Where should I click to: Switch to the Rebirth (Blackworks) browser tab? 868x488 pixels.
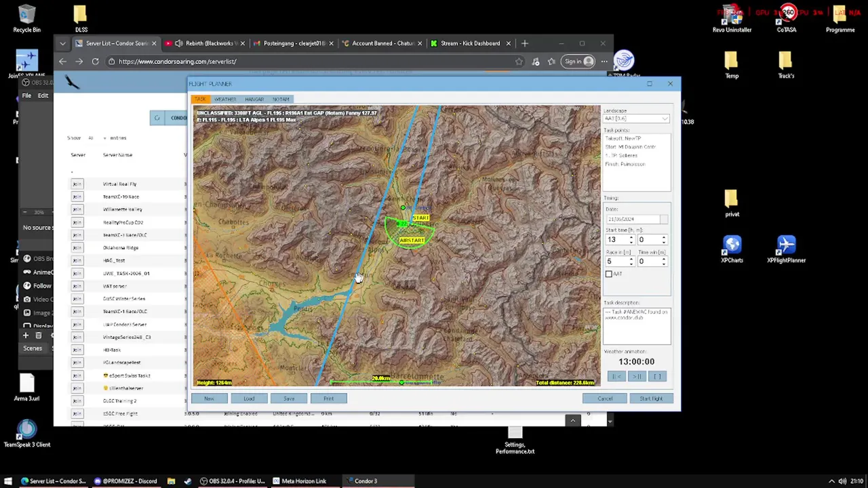tap(204, 43)
